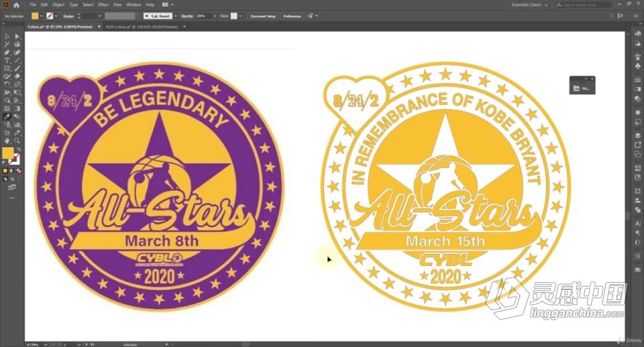Viewport: 644px width, 347px height.
Task: Select the Shape Builder tool
Action: tap(7, 100)
